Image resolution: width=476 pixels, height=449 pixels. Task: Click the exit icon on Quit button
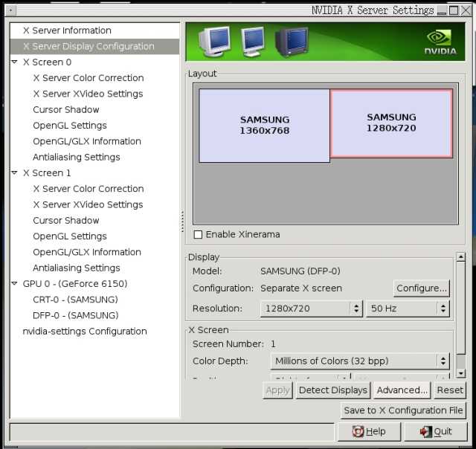click(425, 431)
